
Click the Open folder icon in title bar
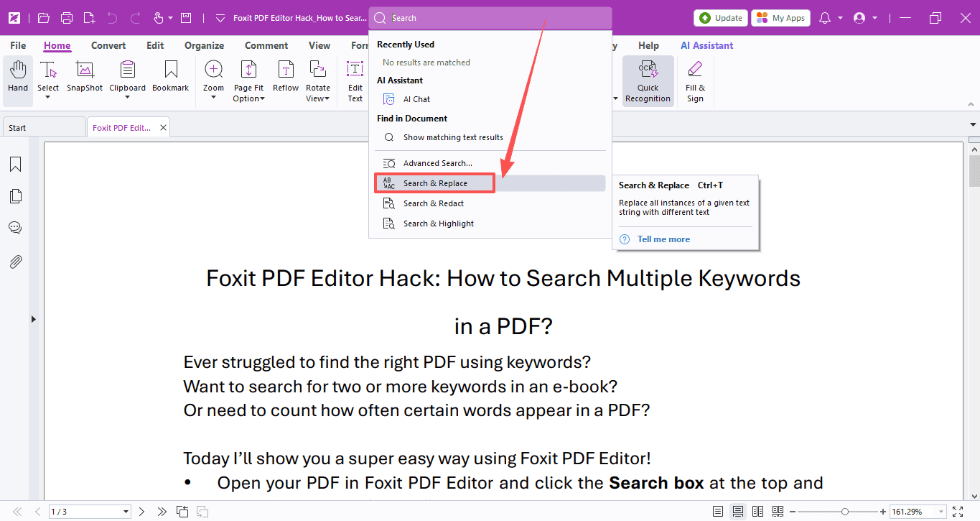[44, 18]
